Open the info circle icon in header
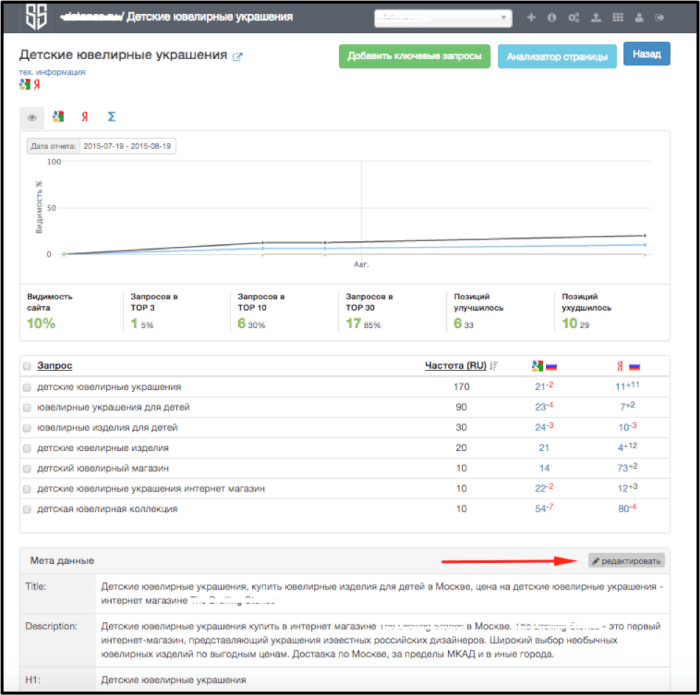 click(551, 17)
